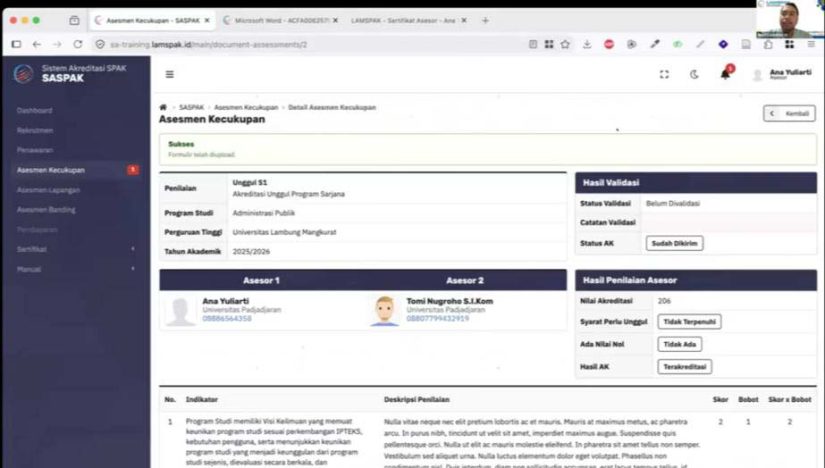Image resolution: width=825 pixels, height=468 pixels.
Task: Click Tomi Nugroho phone number link
Action: (x=438, y=318)
